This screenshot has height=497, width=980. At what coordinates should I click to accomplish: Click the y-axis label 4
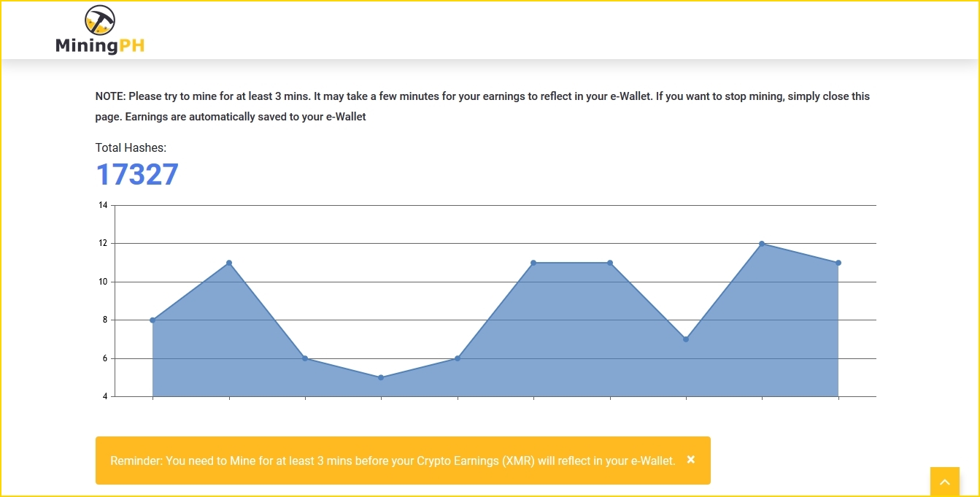[104, 396]
